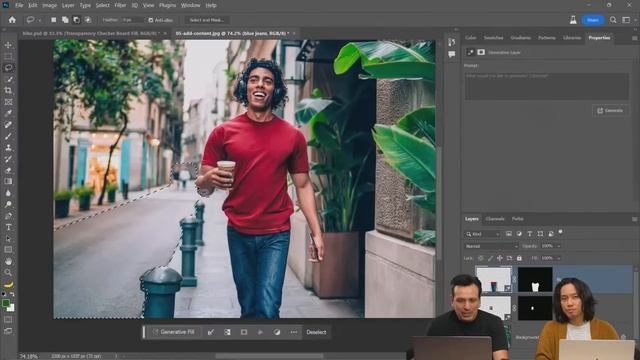
Task: Toggle smart object filter in Layers panel
Action: (x=551, y=234)
